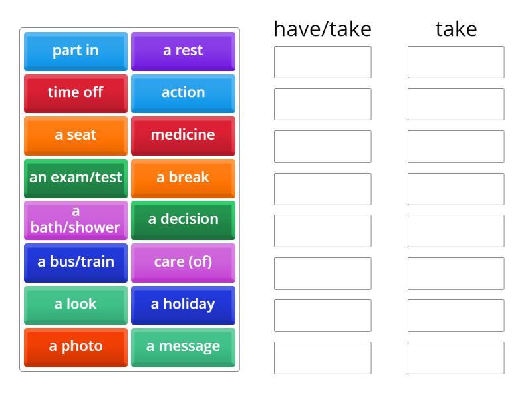Screen dimensions: 532x399
Task: Click the have/take column header
Action: pyautogui.click(x=323, y=29)
